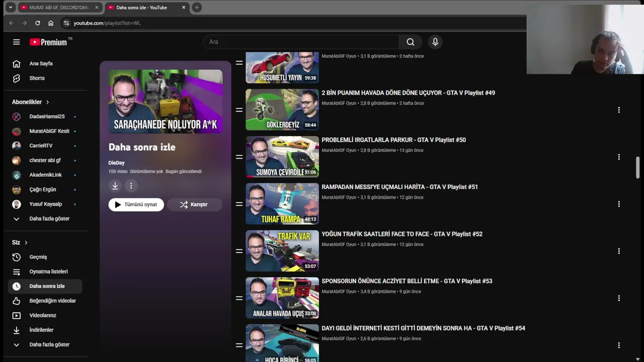The width and height of the screenshot is (644, 362).
Task: Open YOĞUN TRAFİK SAATLERİ FACE TO FACE video
Action: pyautogui.click(x=402, y=234)
